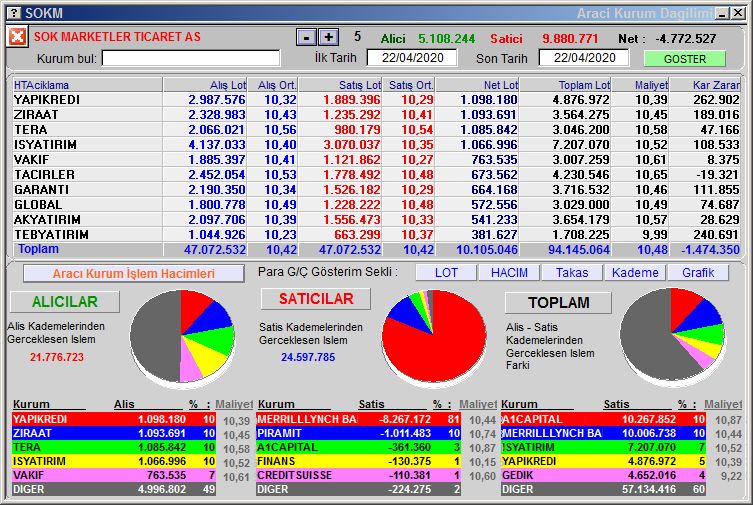Image resolution: width=753 pixels, height=505 pixels.
Task: Click the 24.597.785 sellers value
Action: coord(308,357)
